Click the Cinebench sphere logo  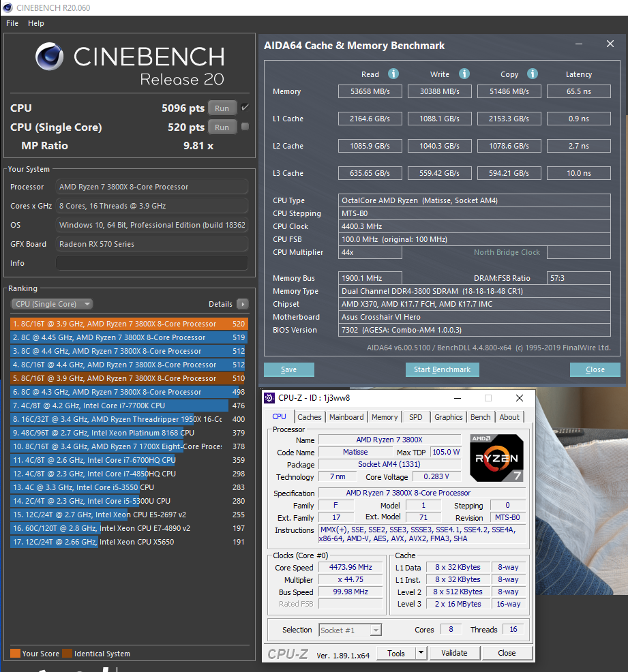click(50, 56)
